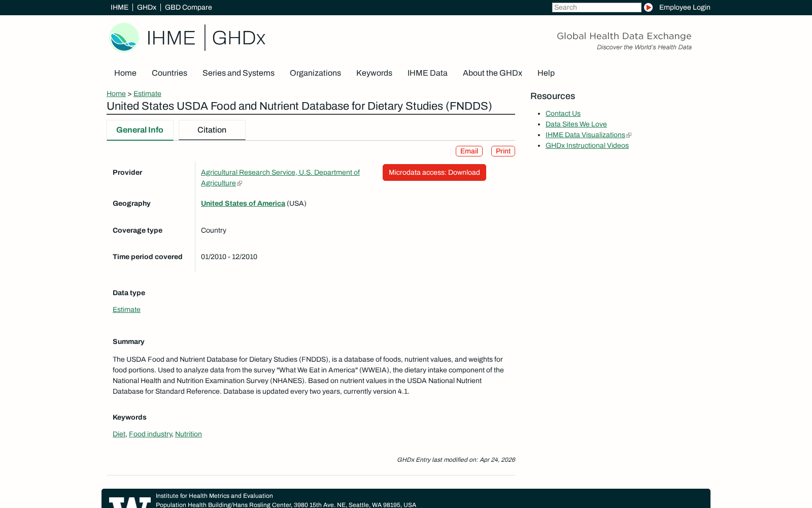Open Series and Systems menu item

[x=239, y=73]
